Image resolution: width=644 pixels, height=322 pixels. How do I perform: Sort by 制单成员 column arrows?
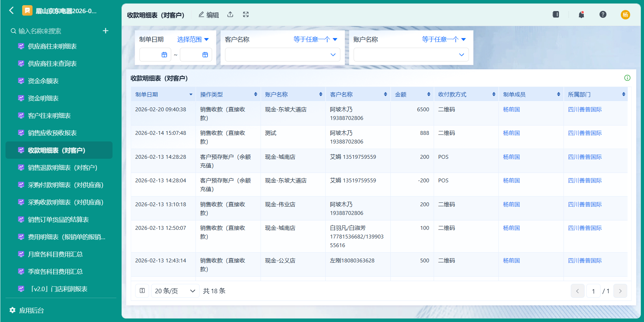(558, 94)
